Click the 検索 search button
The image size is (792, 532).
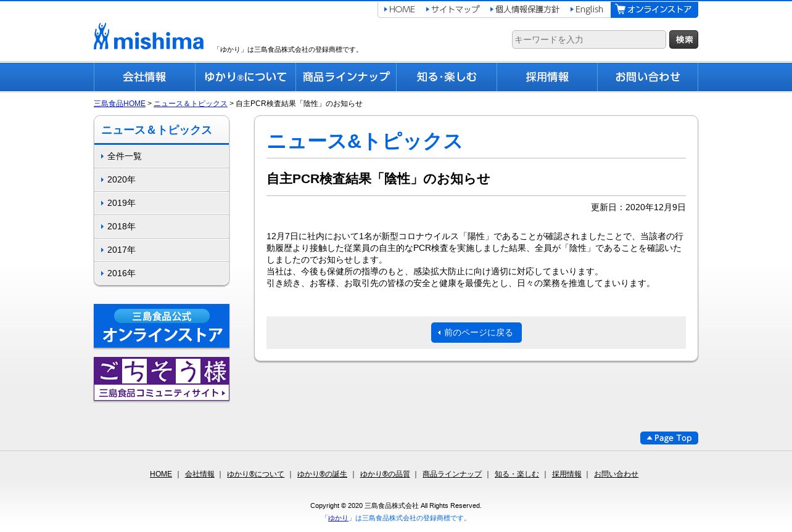tap(683, 39)
